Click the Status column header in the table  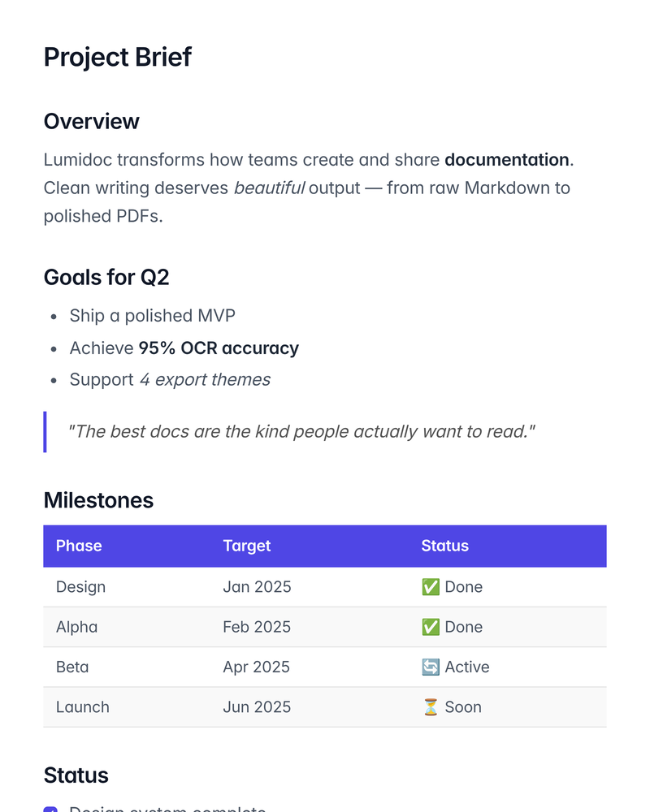pos(444,546)
